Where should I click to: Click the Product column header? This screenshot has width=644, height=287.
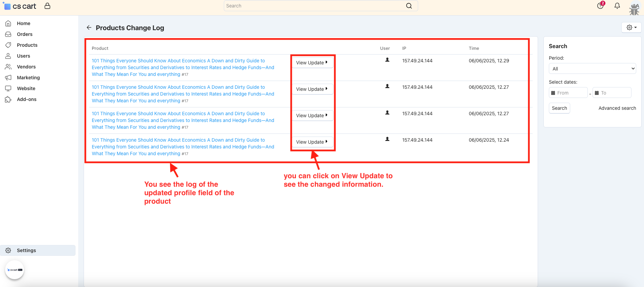100,48
